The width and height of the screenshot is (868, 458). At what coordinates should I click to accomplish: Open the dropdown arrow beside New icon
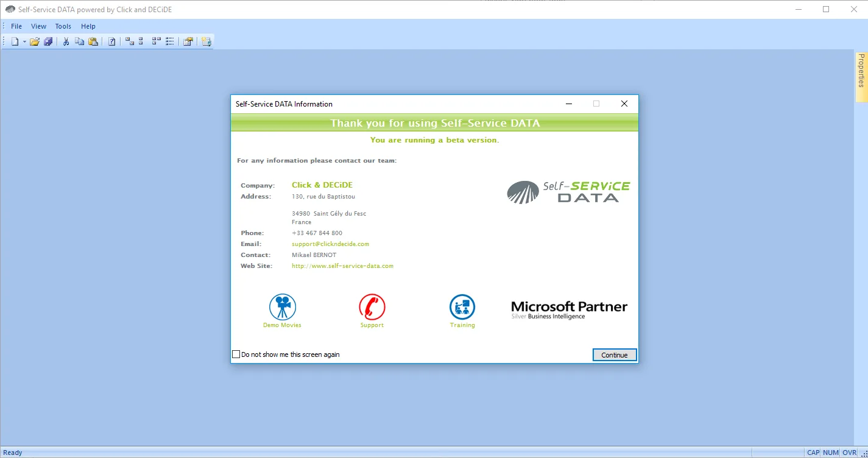[x=24, y=41]
